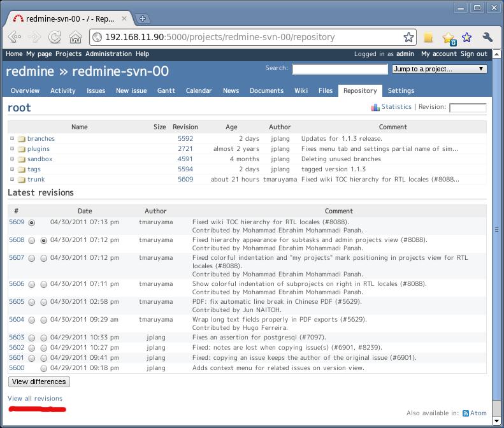Select first radio button for revision 5609

(x=31, y=222)
